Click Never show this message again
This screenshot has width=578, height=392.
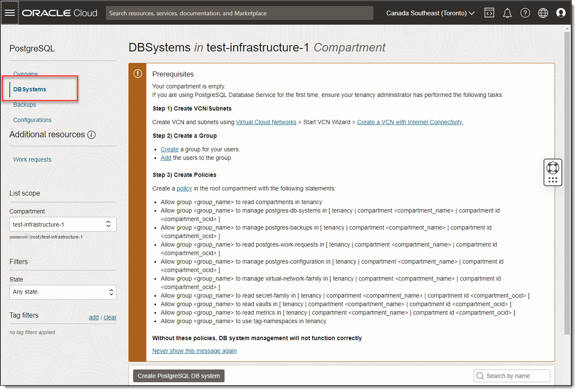tap(194, 351)
